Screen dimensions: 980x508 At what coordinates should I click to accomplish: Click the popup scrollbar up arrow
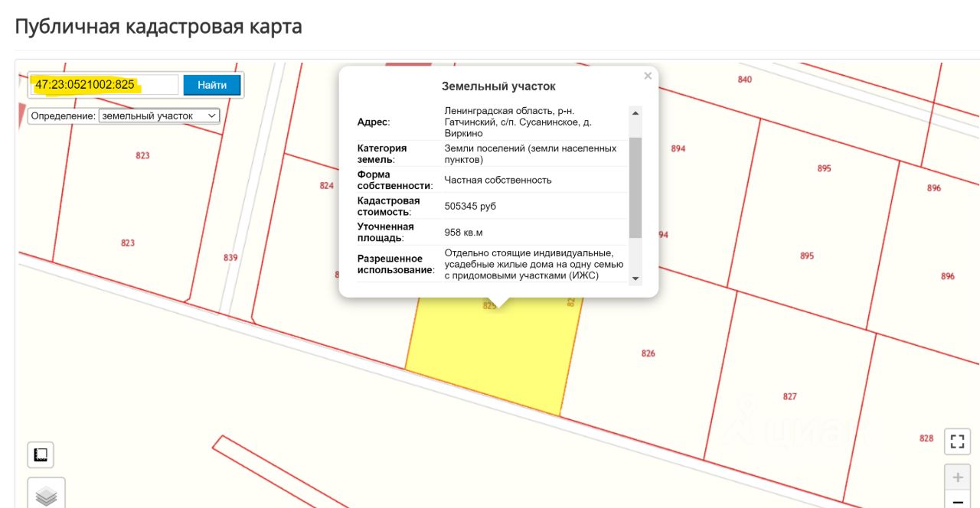[635, 113]
